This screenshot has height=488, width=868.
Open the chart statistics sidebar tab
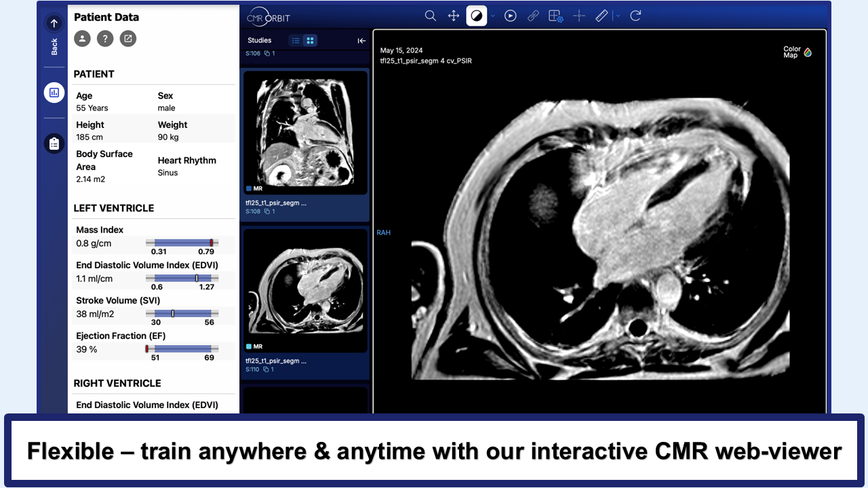pos(54,92)
